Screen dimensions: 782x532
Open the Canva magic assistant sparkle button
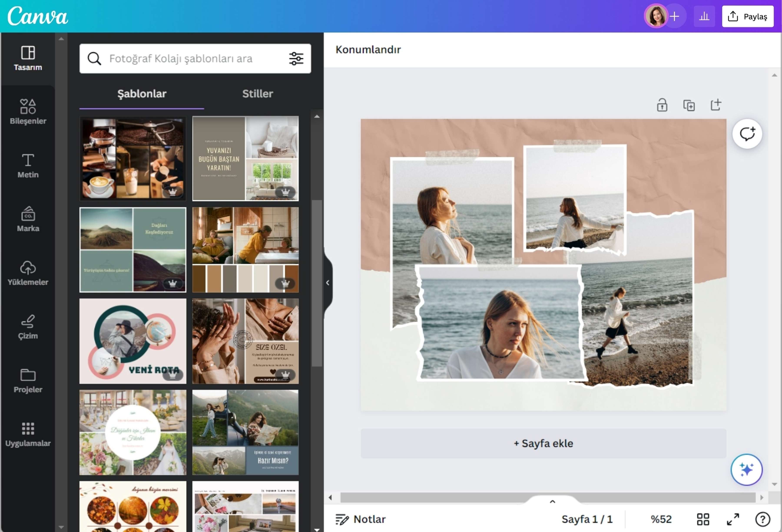click(x=746, y=469)
